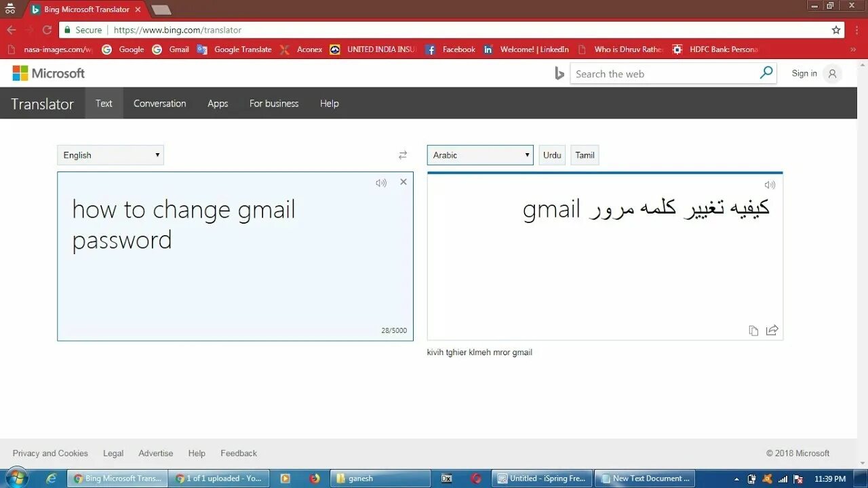Go back with browser back arrow
The image size is (868, 488).
(x=12, y=30)
